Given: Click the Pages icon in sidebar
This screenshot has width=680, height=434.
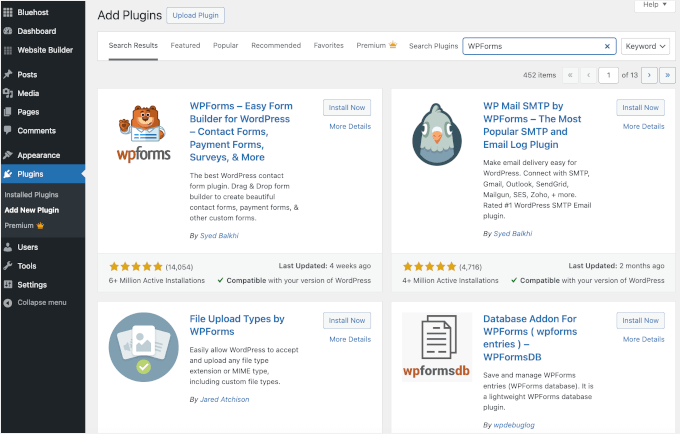Looking at the screenshot, I should [x=8, y=112].
